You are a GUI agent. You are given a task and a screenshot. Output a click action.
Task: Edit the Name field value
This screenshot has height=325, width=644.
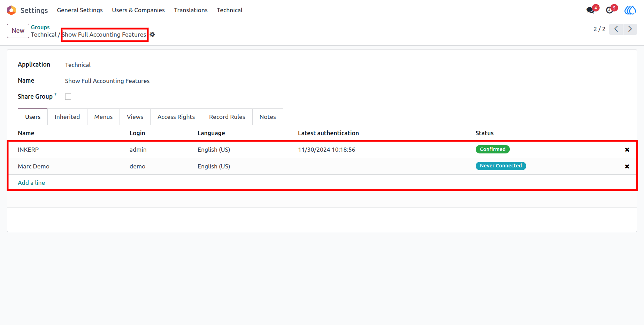pos(107,81)
